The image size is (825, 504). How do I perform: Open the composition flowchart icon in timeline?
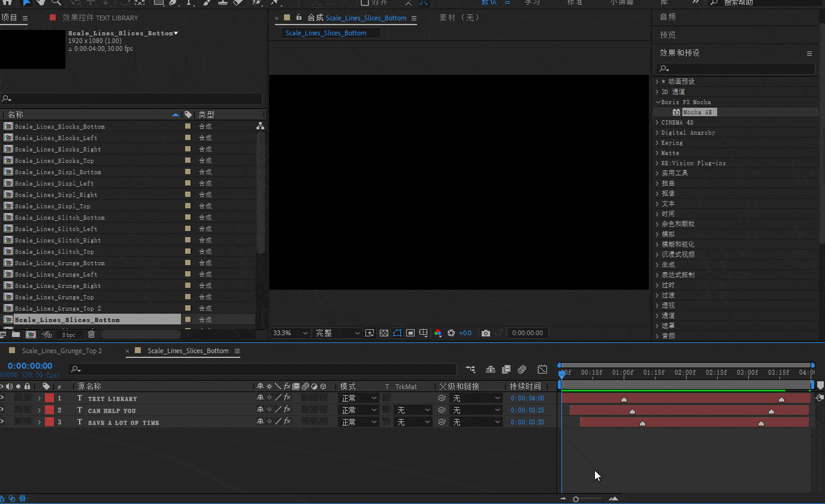pyautogui.click(x=470, y=370)
